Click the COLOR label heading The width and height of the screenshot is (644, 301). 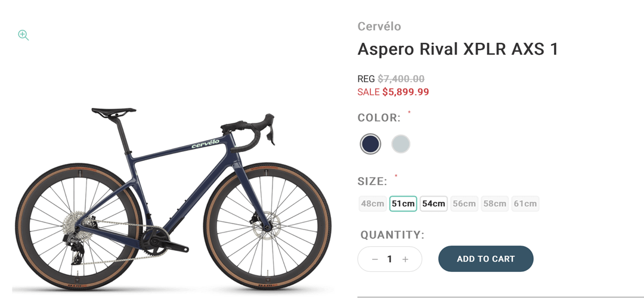click(x=379, y=118)
